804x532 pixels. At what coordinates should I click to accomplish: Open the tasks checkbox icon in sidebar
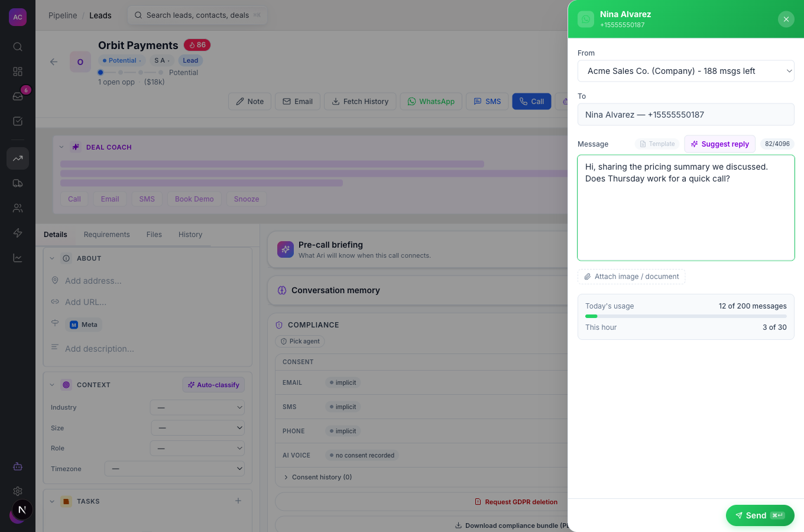[x=18, y=121]
